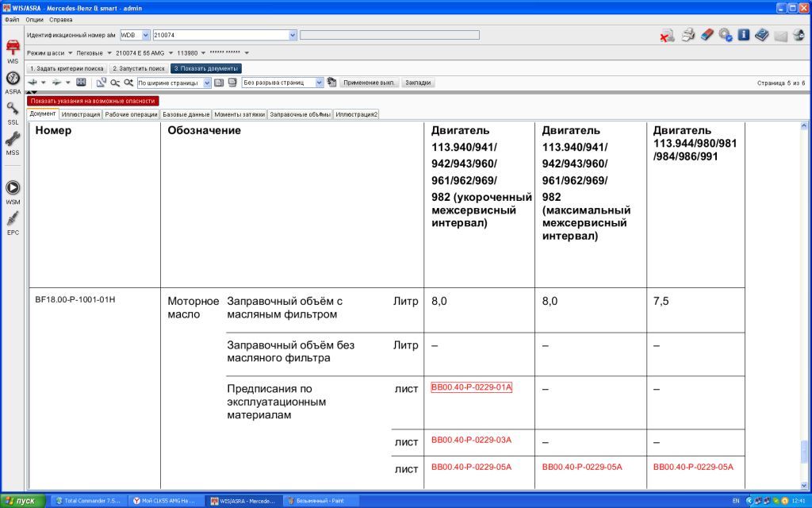Image resolution: width=812 pixels, height=508 pixels.
Task: Click the document page icon beside zoom
Action: click(x=101, y=83)
